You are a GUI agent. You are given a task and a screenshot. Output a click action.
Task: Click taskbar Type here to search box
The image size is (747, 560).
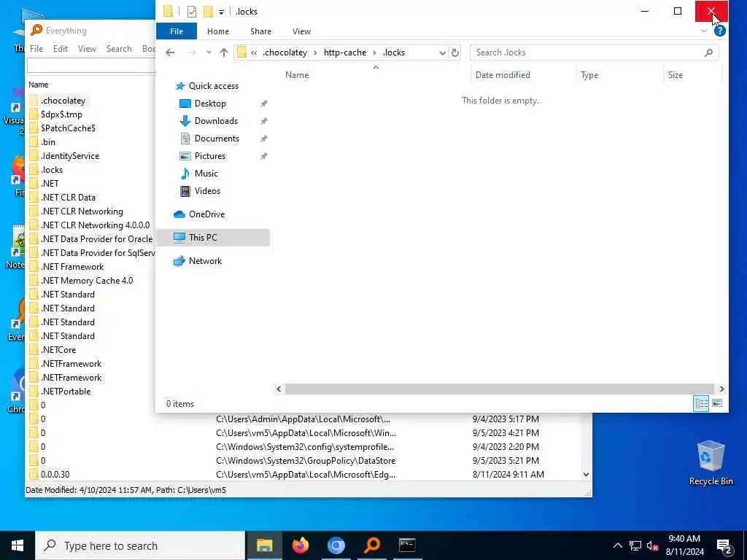coord(140,545)
